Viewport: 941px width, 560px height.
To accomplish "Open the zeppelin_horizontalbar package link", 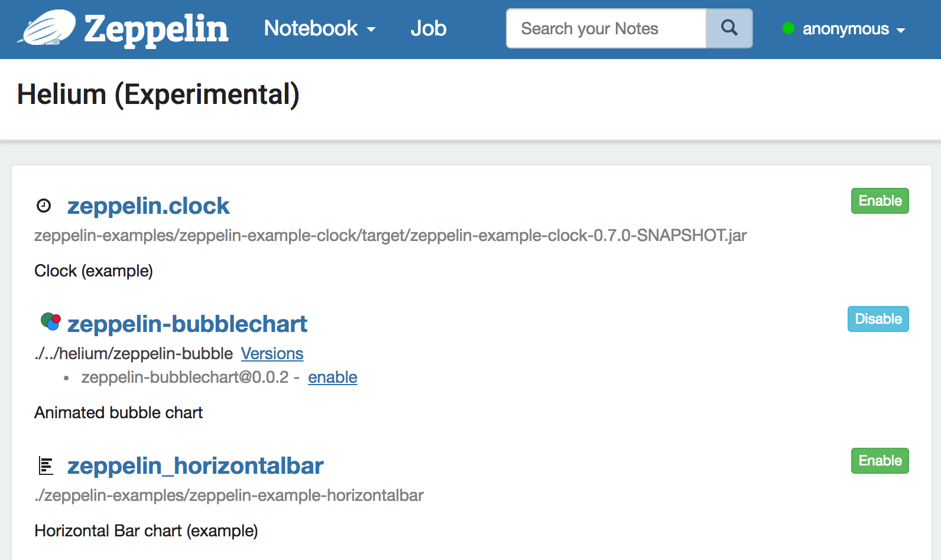I will pyautogui.click(x=196, y=465).
